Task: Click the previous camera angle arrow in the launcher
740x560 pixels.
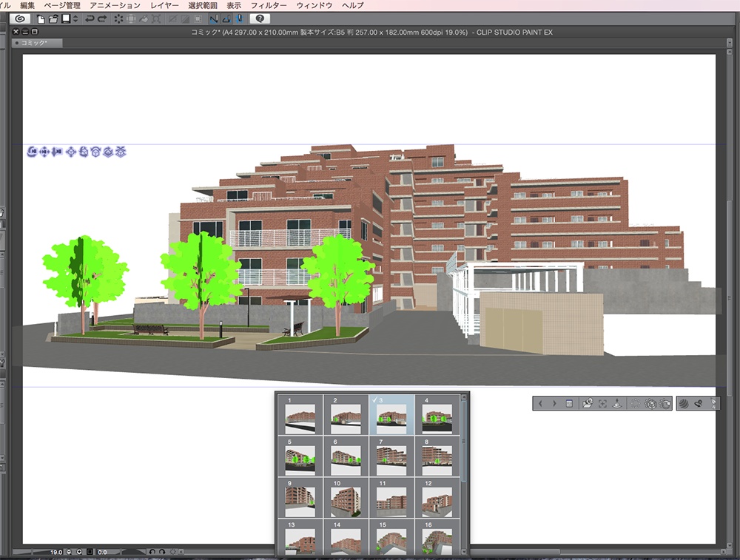Action: pos(541,403)
